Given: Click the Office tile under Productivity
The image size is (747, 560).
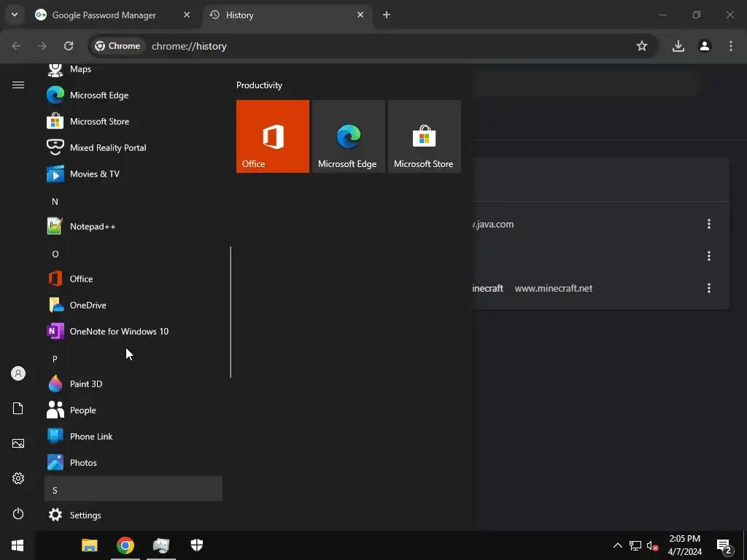Looking at the screenshot, I should [273, 136].
